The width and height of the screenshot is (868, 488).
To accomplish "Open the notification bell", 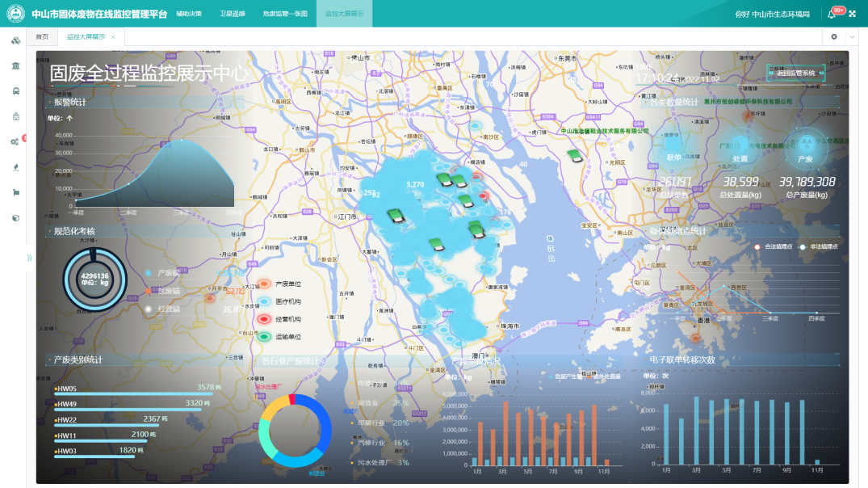I will pyautogui.click(x=832, y=15).
